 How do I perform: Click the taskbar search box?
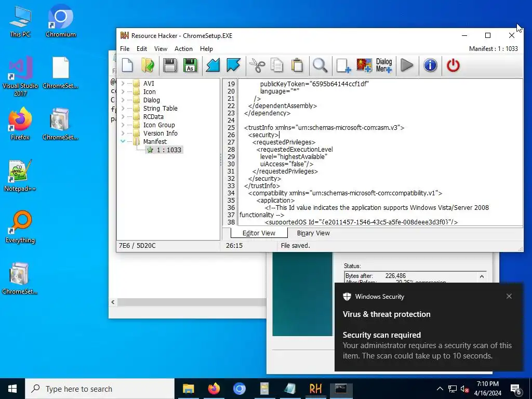100,389
